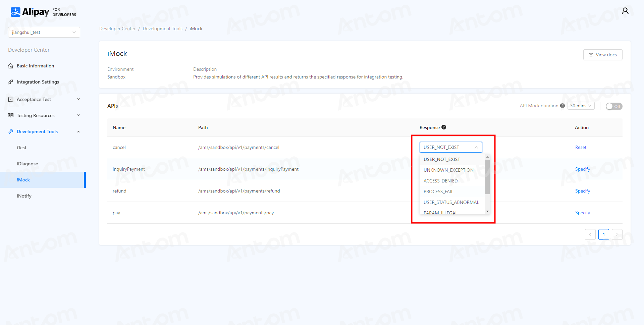Expand the Acceptance Test menu chevron

78,99
